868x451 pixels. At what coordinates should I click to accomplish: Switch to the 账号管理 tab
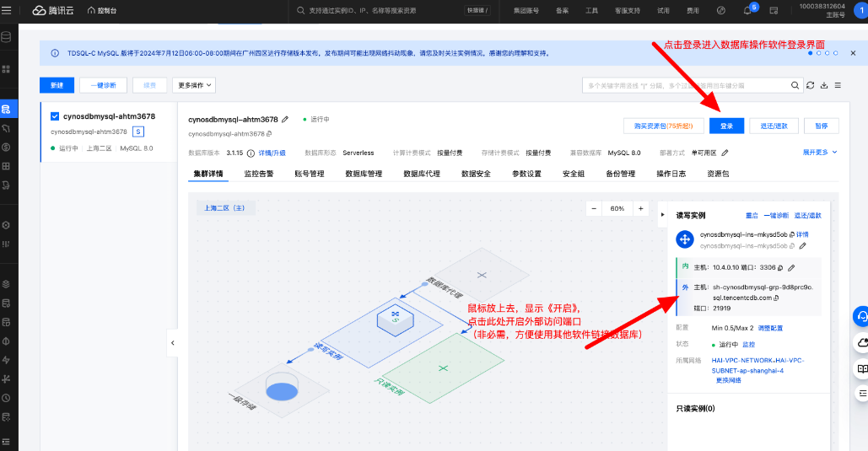pos(310,174)
